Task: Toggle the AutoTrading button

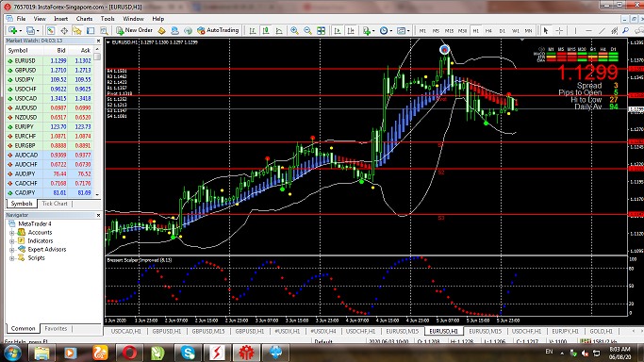Action: 218,30
